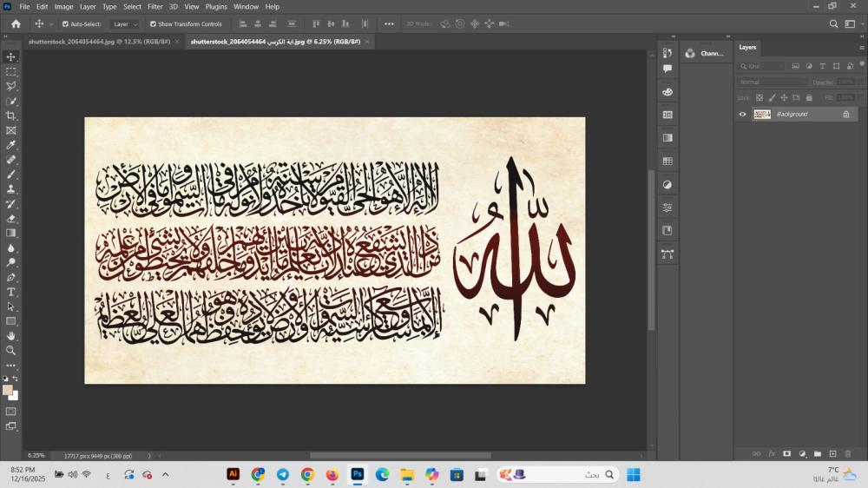Click the Background layer name
The image size is (868, 488).
point(792,115)
